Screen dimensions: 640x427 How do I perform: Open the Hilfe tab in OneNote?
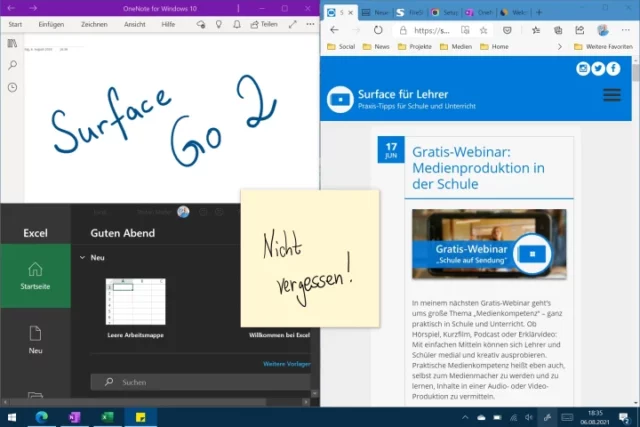point(168,24)
